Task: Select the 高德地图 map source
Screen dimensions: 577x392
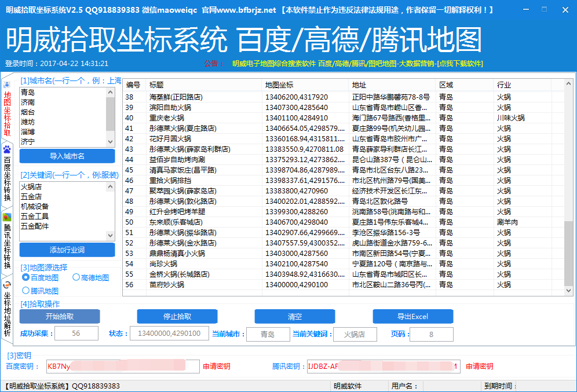Action: [x=76, y=278]
